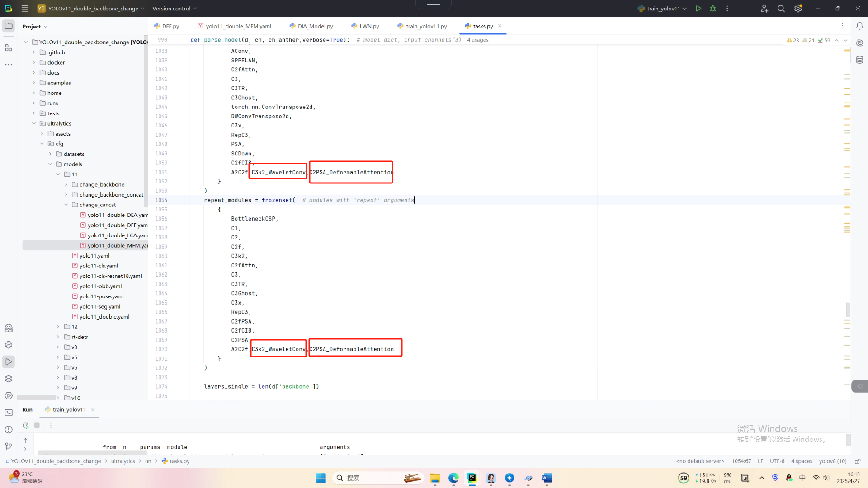Open train_yolov11 run configuration dropdown

point(663,9)
